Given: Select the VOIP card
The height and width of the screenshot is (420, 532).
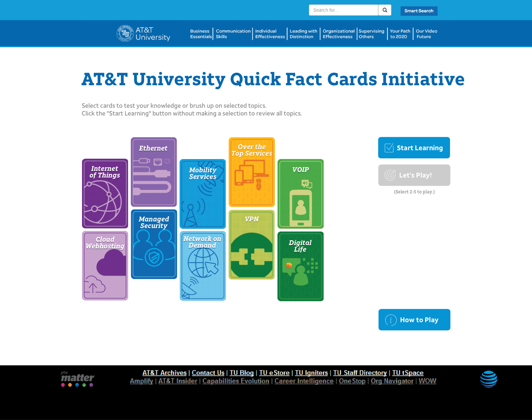Looking at the screenshot, I should (300, 194).
